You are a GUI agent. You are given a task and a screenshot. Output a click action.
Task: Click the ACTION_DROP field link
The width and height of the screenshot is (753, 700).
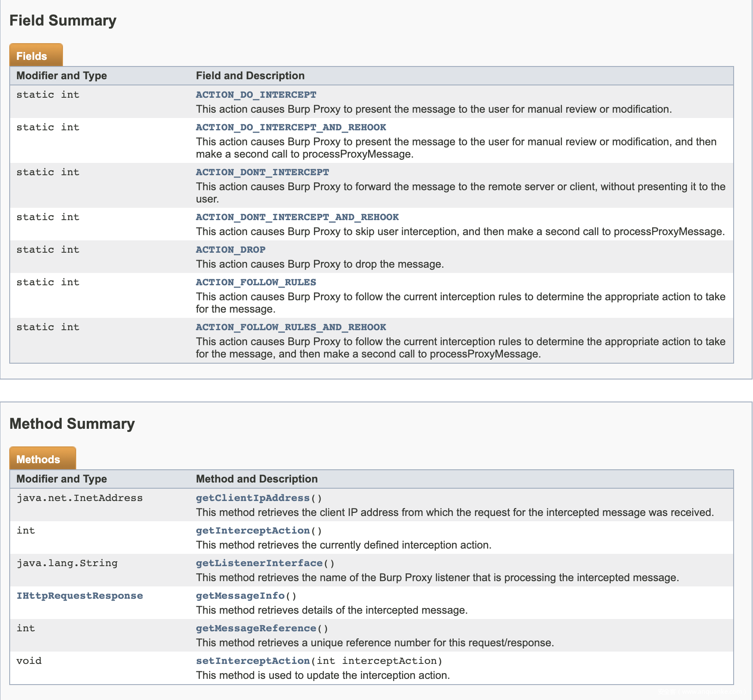[x=230, y=250]
